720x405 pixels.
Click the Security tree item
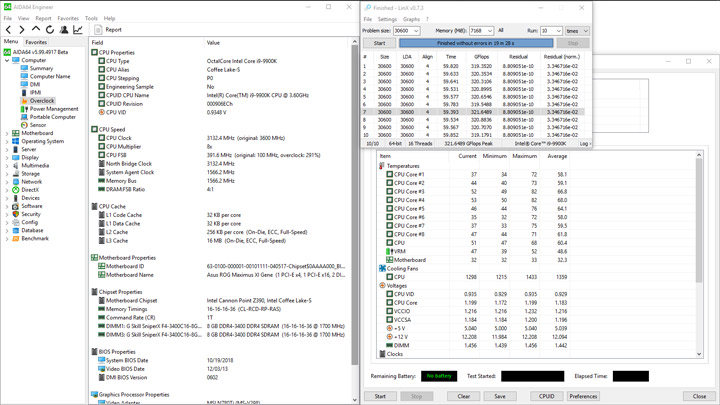[31, 214]
